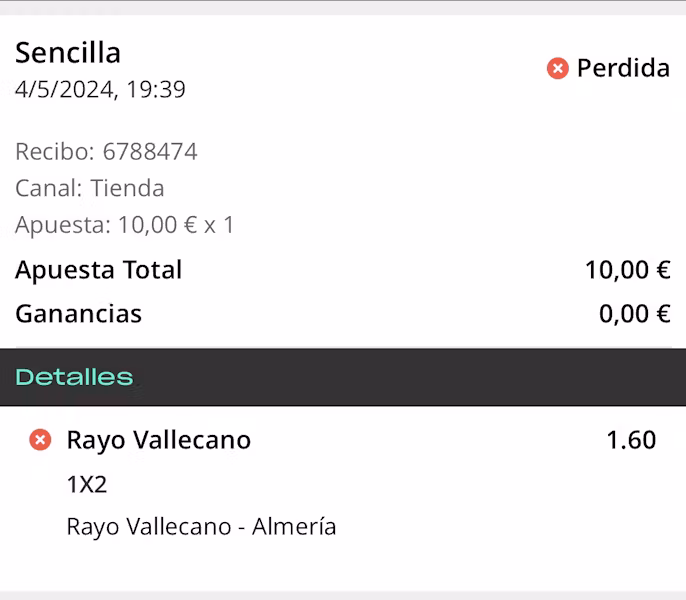Click the Recibo field label
The image size is (686, 600).
point(54,152)
